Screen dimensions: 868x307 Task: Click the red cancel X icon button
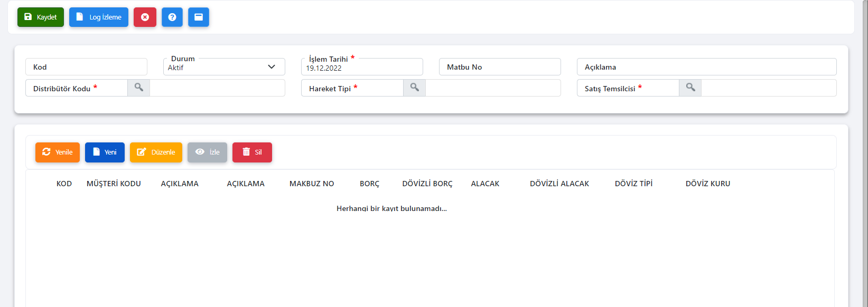[145, 17]
